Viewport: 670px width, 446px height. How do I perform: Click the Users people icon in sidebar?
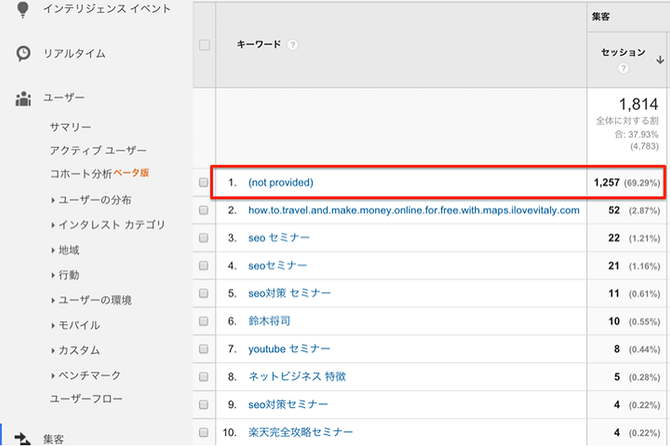tap(23, 98)
